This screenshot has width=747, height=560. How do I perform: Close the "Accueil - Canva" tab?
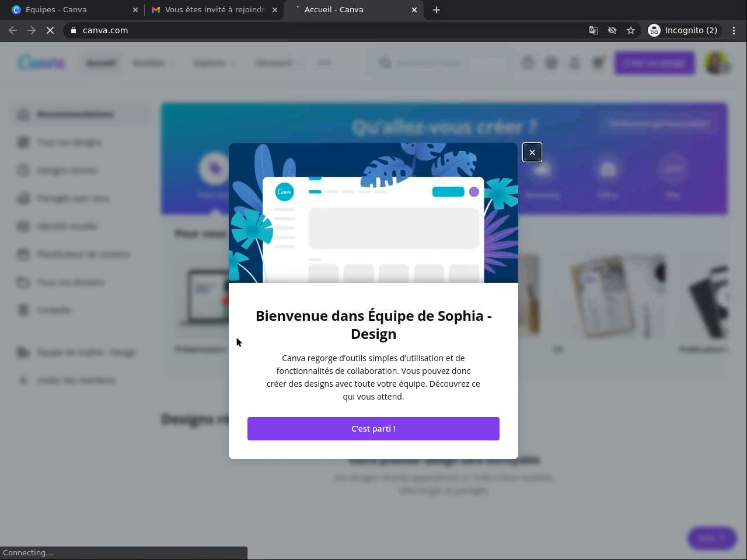coord(414,10)
